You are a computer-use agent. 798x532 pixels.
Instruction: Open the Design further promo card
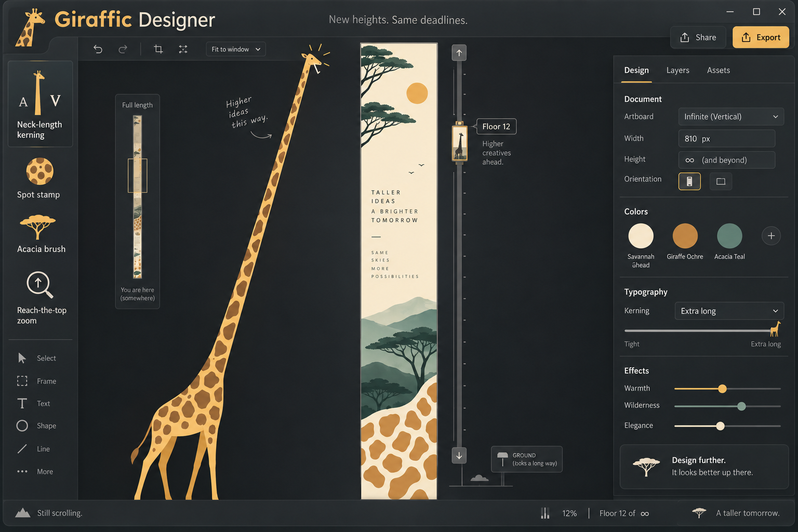(704, 467)
